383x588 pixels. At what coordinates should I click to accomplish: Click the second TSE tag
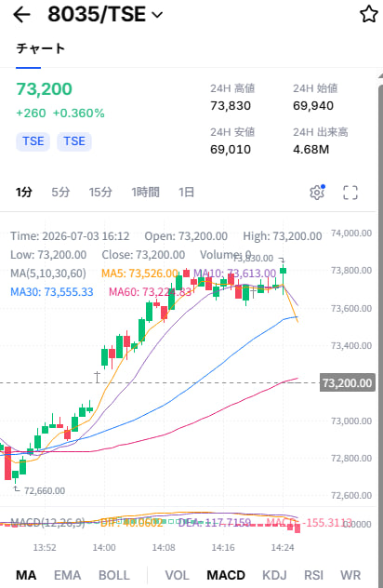[x=74, y=141]
